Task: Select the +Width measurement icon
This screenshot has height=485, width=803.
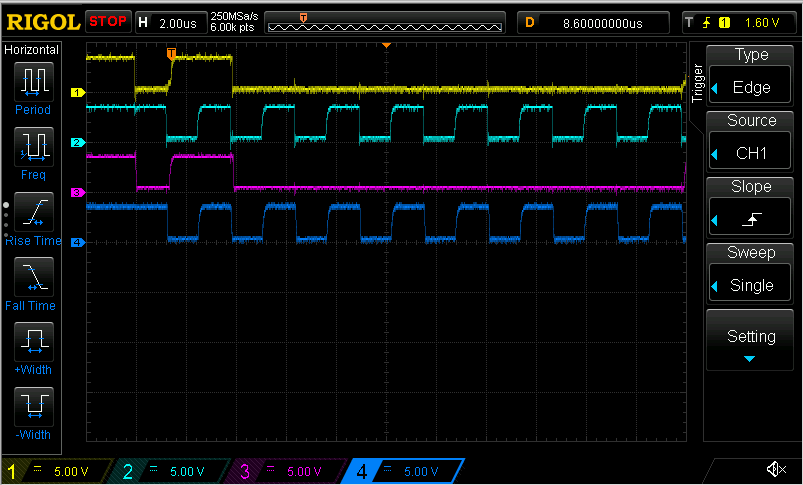Action: pos(33,341)
